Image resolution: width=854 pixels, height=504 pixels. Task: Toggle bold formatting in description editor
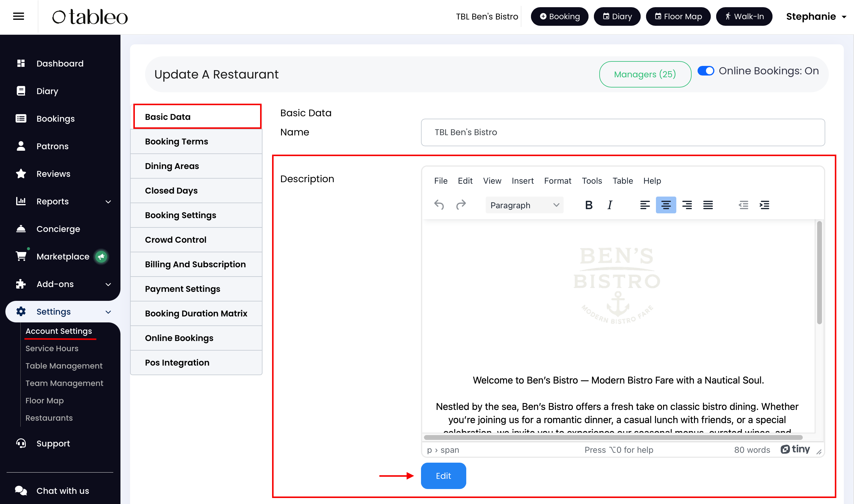[x=589, y=205]
